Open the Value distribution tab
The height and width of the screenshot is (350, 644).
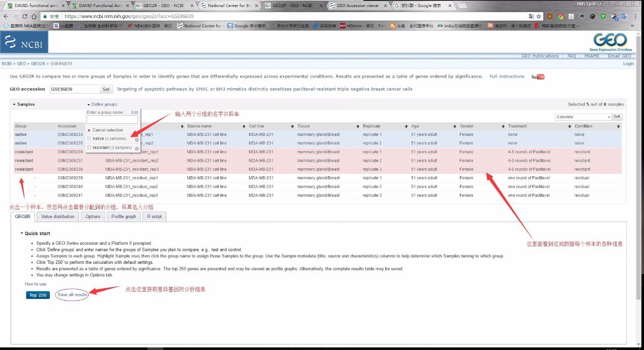(58, 217)
